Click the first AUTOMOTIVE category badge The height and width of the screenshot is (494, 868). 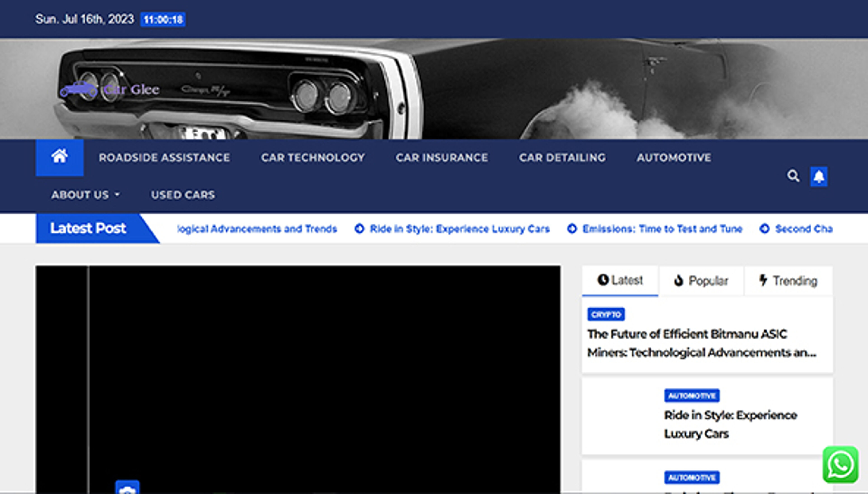[x=691, y=396]
